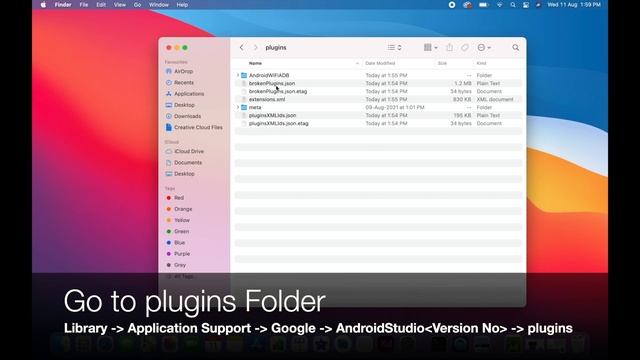Open the Finder menu
640x360 pixels.
pyautogui.click(x=63, y=5)
